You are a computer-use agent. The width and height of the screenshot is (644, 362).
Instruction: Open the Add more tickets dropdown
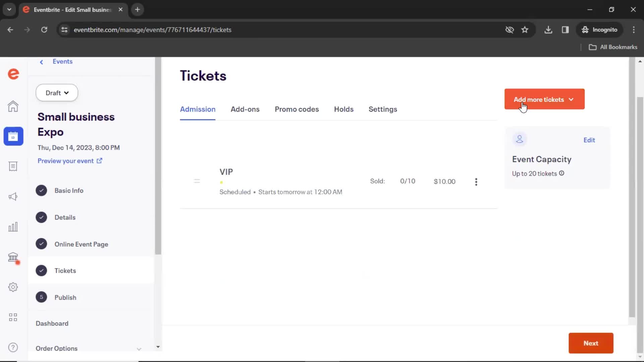544,99
